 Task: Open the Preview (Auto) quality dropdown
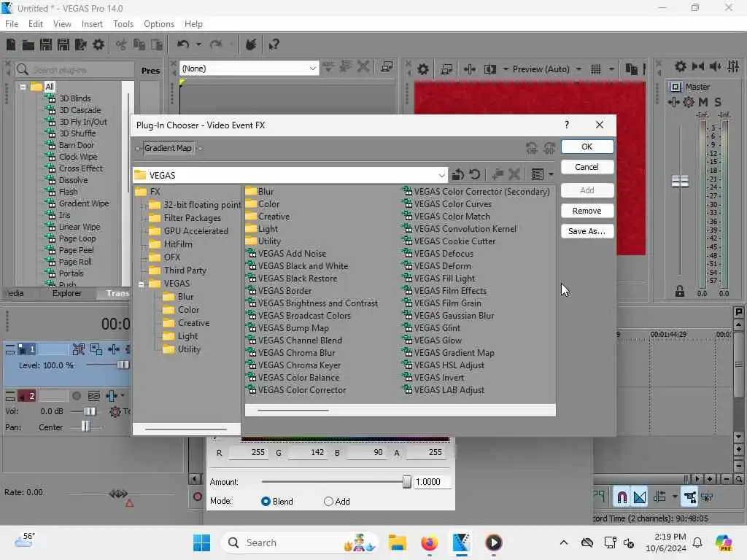tap(578, 69)
